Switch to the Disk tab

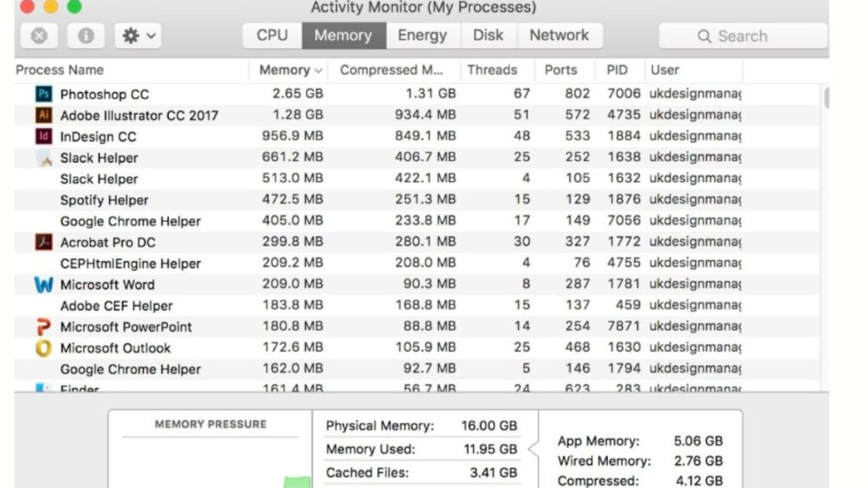(488, 36)
